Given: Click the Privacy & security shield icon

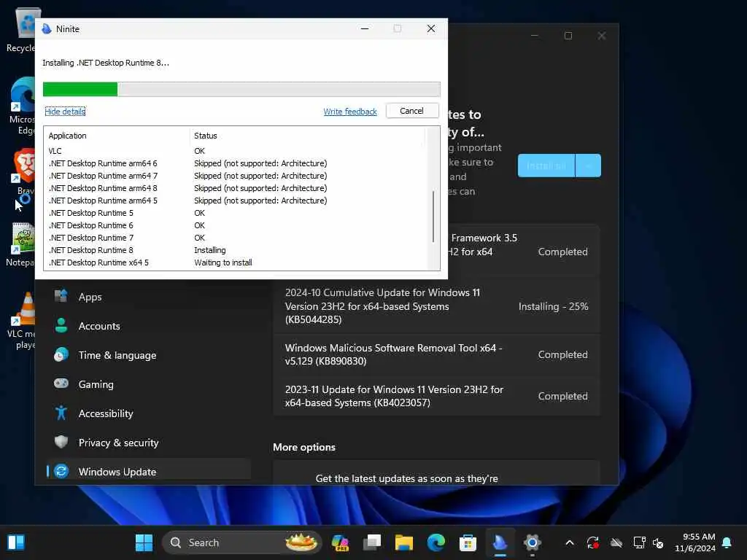Looking at the screenshot, I should 61,442.
